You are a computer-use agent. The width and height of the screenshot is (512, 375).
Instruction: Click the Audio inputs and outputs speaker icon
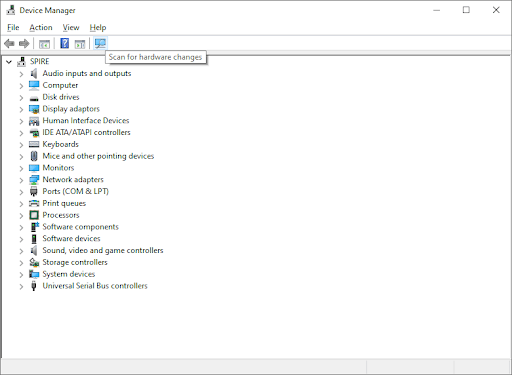tap(34, 73)
